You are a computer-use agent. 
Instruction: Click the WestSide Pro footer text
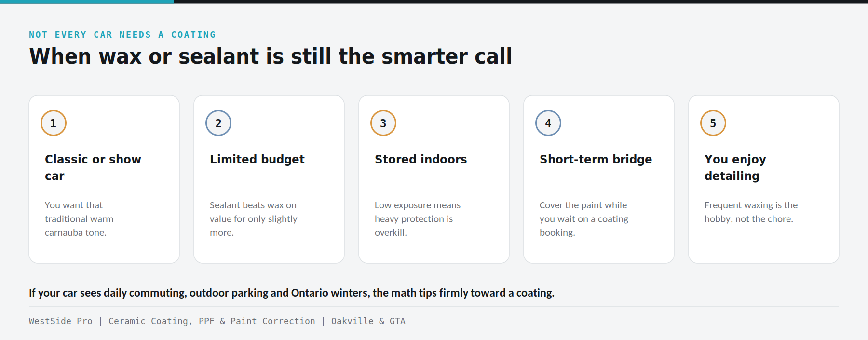coord(217,321)
